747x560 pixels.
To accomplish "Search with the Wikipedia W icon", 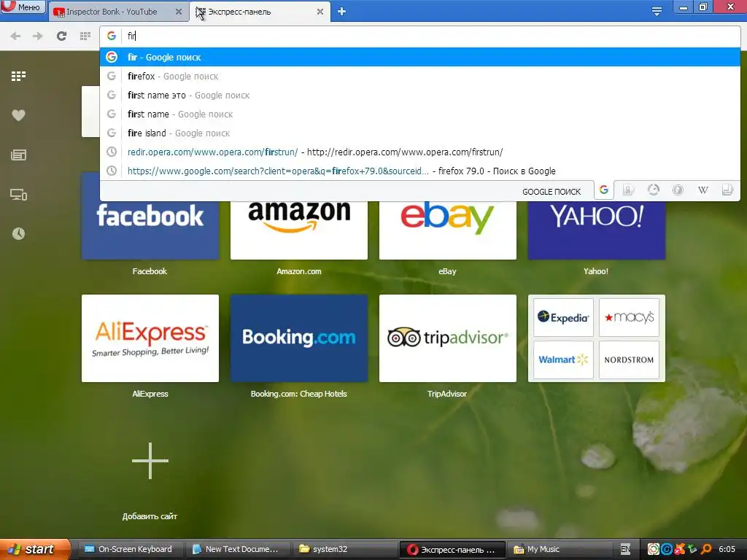I will 703,190.
